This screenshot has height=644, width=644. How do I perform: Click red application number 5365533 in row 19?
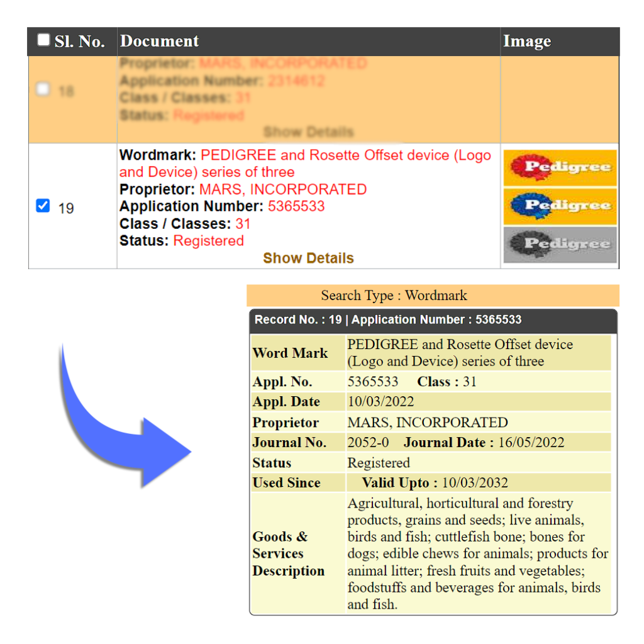point(296,206)
